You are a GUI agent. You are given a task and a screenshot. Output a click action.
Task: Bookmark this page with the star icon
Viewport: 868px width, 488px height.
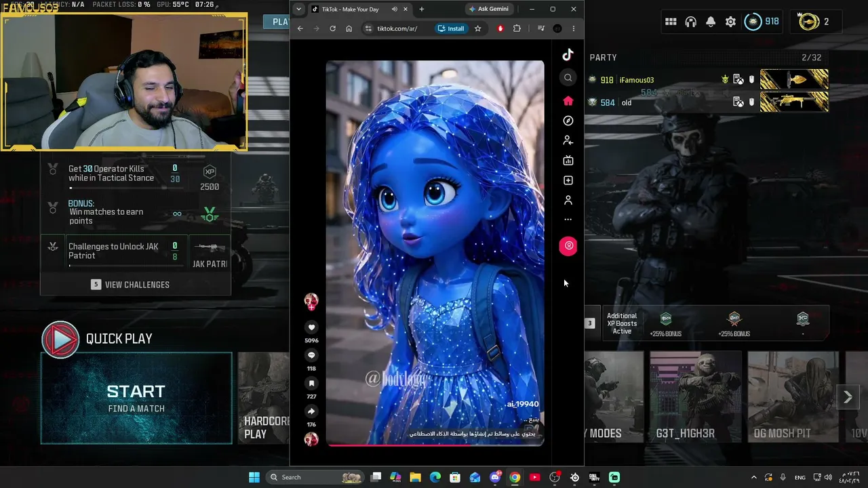tap(477, 28)
